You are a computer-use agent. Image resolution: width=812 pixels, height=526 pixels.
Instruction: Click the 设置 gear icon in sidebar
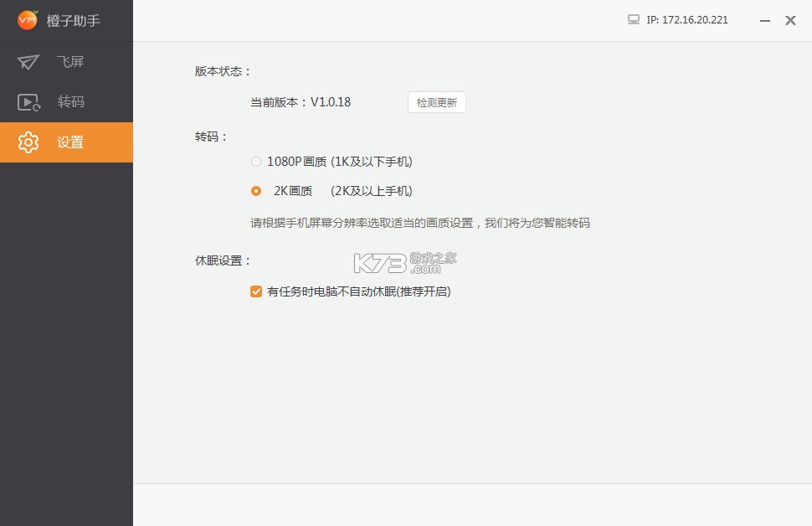(28, 142)
